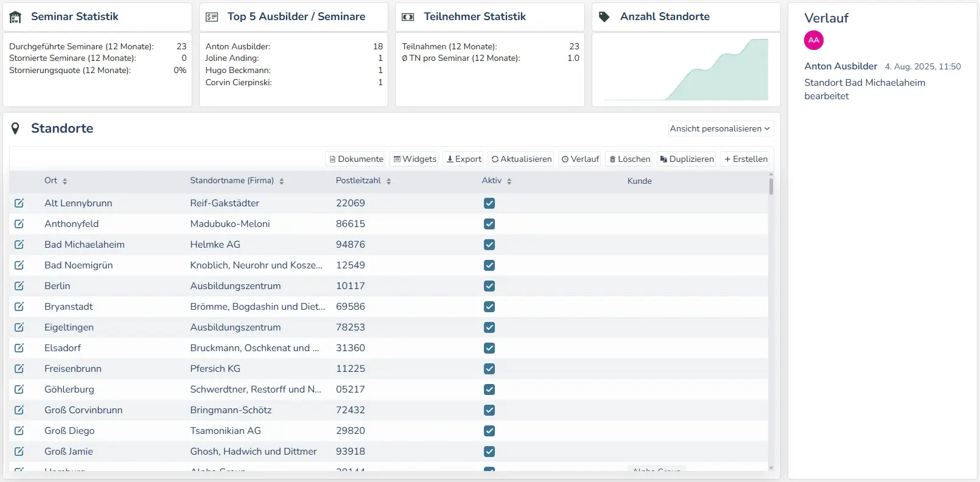Screen dimensions: 980x482
Task: Disable Aktiv for Bad Noemigrün
Action: tap(489, 265)
